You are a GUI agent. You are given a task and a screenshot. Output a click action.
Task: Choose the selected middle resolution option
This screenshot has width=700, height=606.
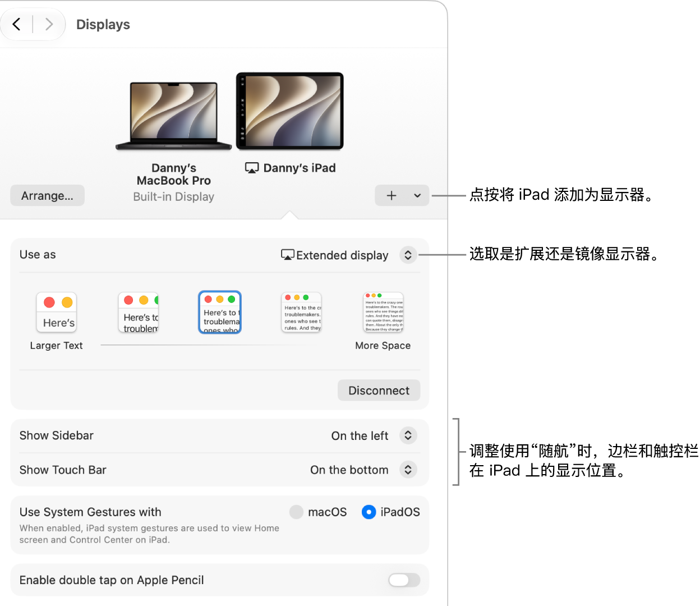pyautogui.click(x=220, y=313)
